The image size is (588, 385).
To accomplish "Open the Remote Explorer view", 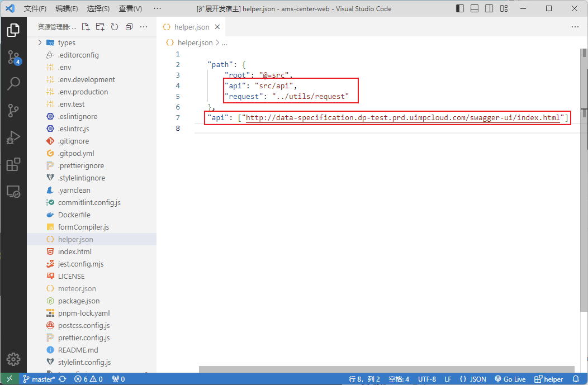I will click(x=13, y=192).
